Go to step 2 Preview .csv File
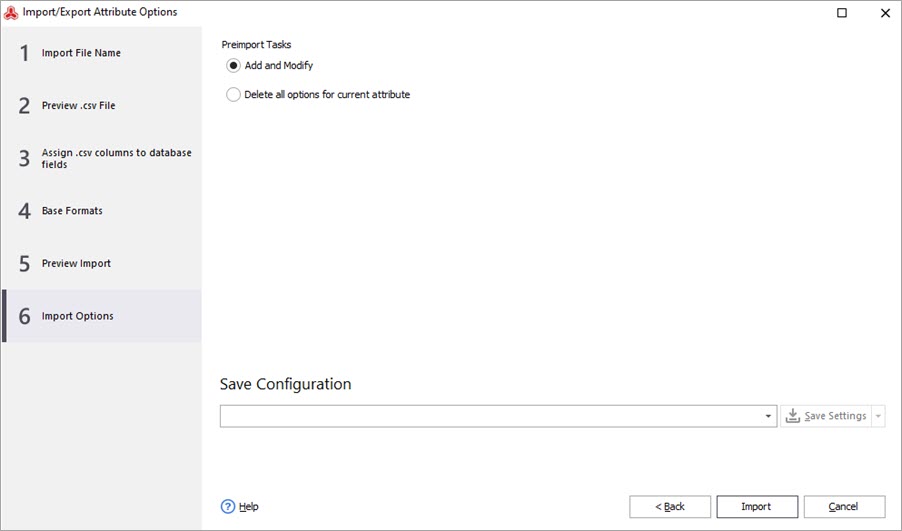This screenshot has width=902, height=531. [x=102, y=106]
